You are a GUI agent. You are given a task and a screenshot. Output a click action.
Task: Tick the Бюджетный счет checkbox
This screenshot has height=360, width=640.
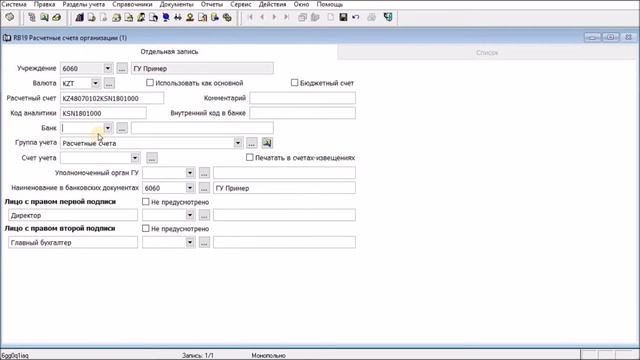pos(294,83)
